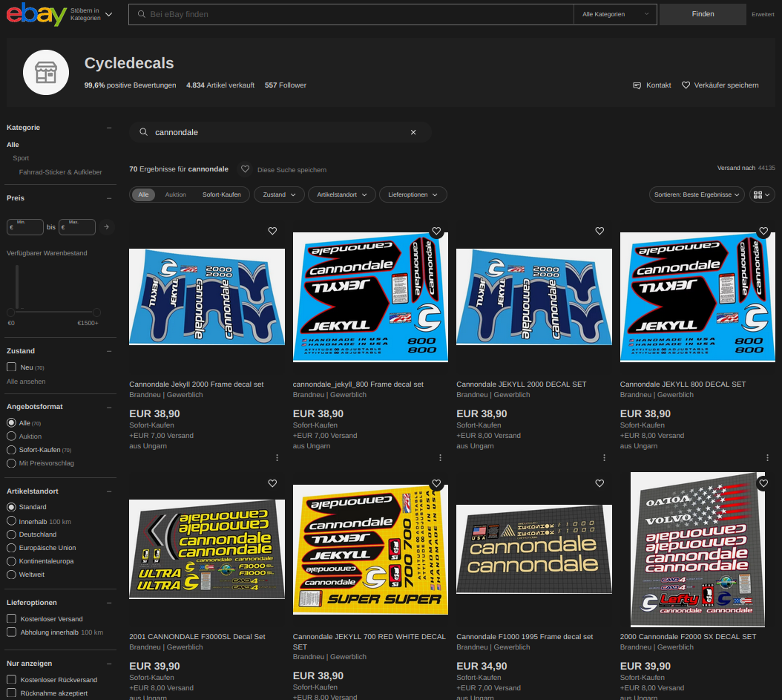The image size is (782, 700).
Task: Open the Lieferoptionen filter dropdown
Action: pos(413,194)
